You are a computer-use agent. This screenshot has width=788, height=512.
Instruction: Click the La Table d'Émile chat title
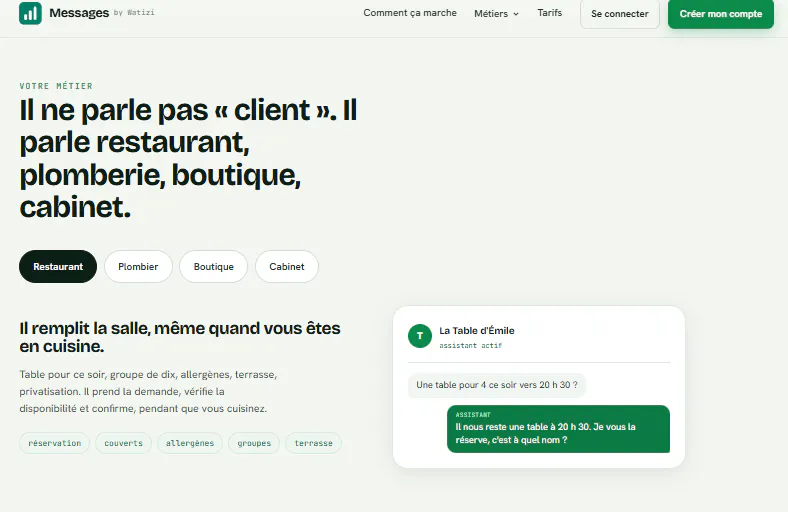(x=477, y=331)
